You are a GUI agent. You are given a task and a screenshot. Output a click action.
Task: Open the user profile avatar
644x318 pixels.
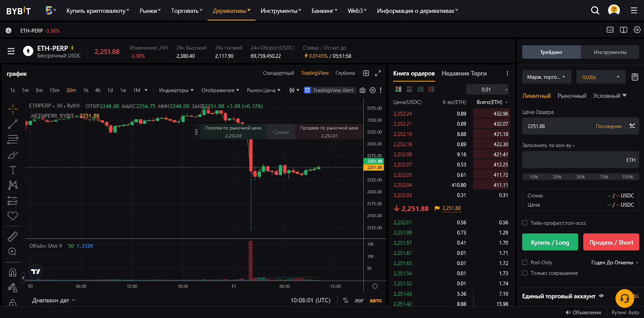coord(614,10)
